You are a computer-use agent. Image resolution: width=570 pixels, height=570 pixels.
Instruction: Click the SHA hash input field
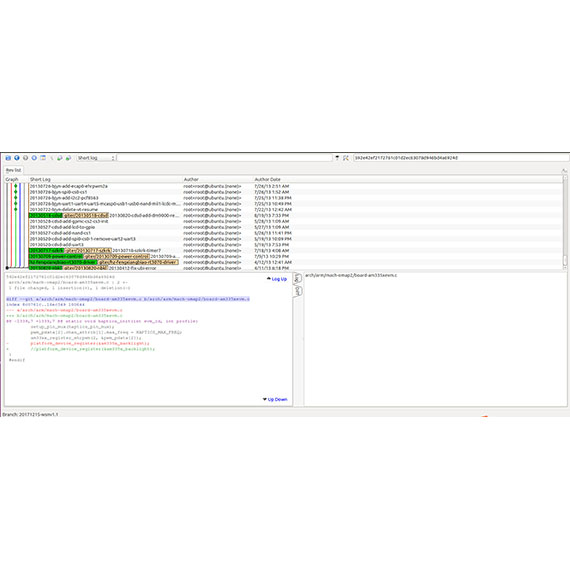click(x=461, y=158)
